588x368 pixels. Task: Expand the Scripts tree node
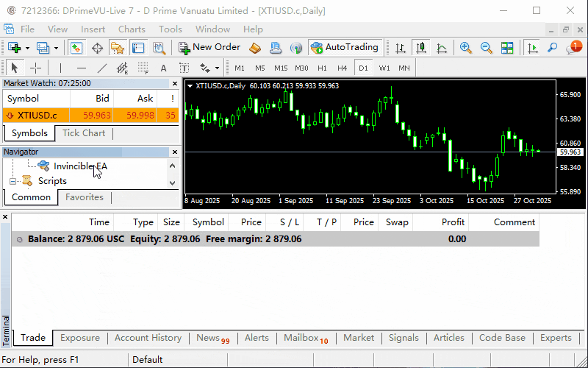tap(12, 181)
